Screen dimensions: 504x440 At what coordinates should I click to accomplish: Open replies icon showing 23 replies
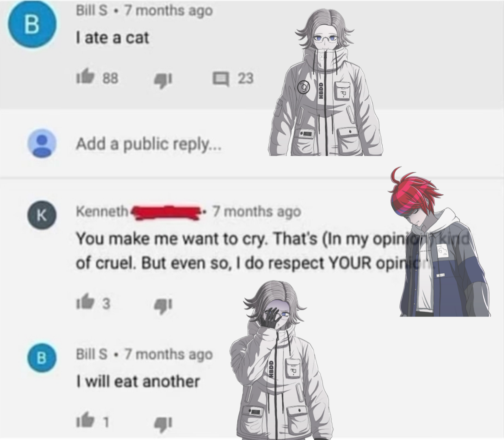coord(221,78)
